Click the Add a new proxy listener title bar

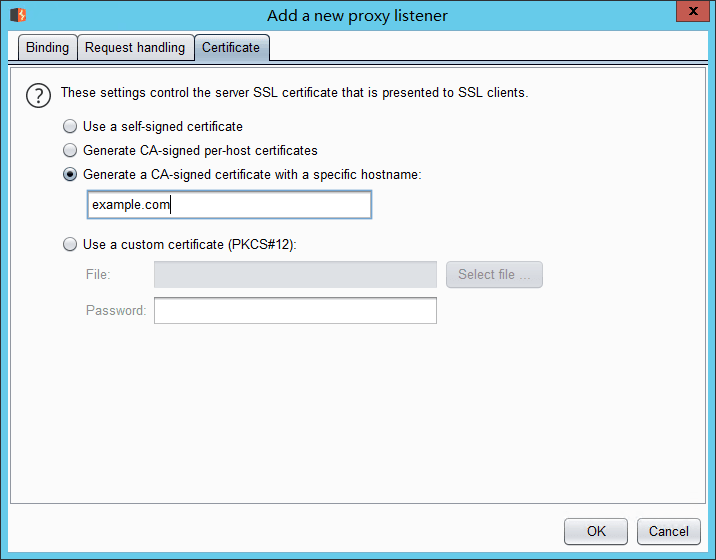point(358,16)
